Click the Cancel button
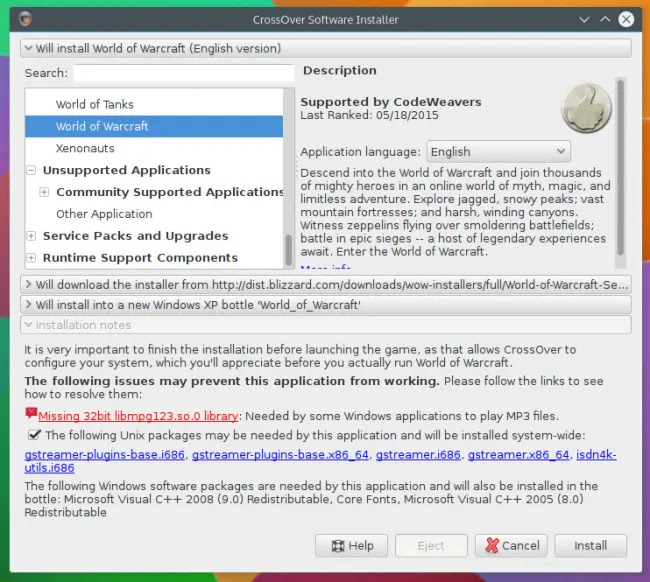The width and height of the screenshot is (650, 582). (x=511, y=546)
